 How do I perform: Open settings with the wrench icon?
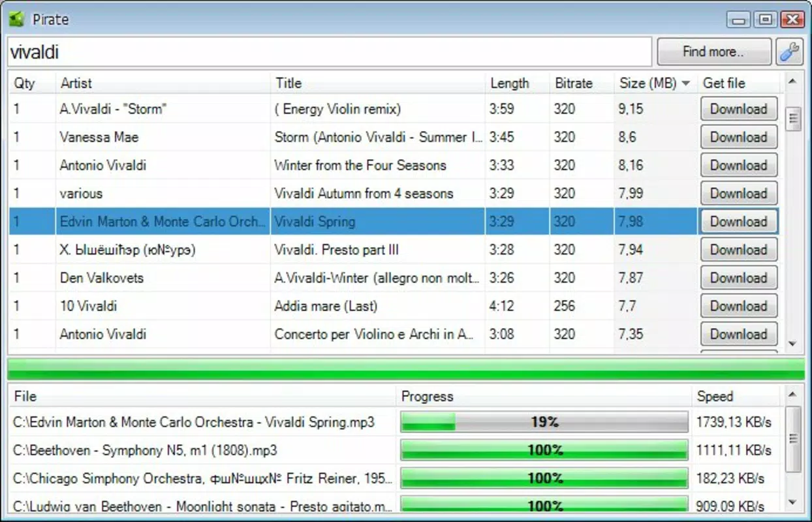click(789, 52)
